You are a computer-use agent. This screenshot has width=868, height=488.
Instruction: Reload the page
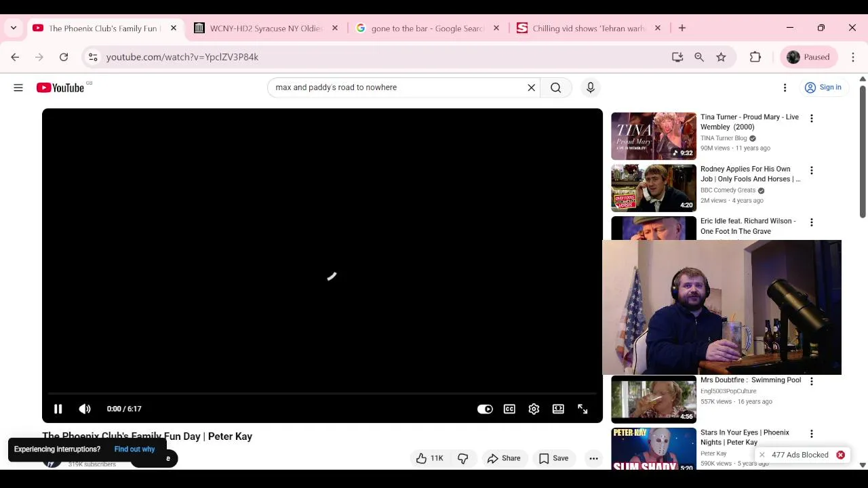[64, 57]
